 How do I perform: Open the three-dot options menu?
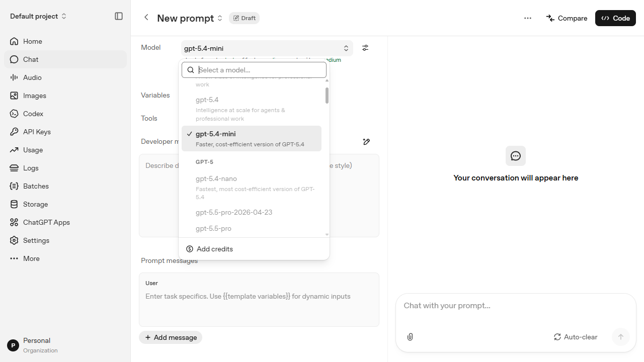click(528, 18)
